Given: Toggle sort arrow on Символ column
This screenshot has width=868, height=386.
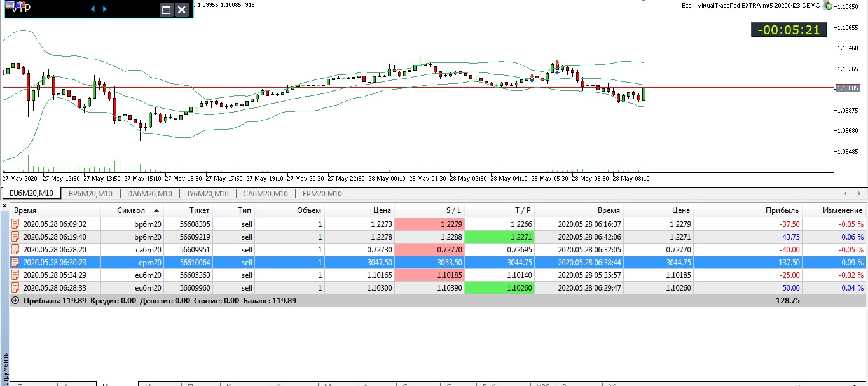Looking at the screenshot, I should 156,210.
